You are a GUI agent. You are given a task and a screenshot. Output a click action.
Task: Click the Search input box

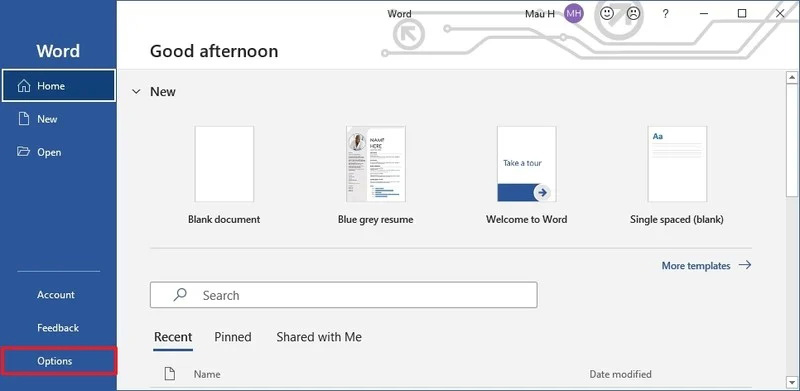(x=343, y=295)
